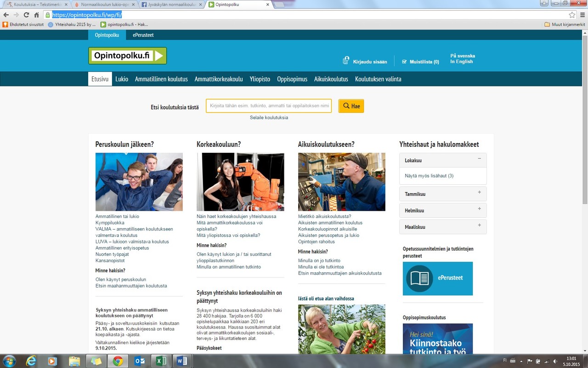
Task: Click the Windows Start button
Action: tap(9, 361)
